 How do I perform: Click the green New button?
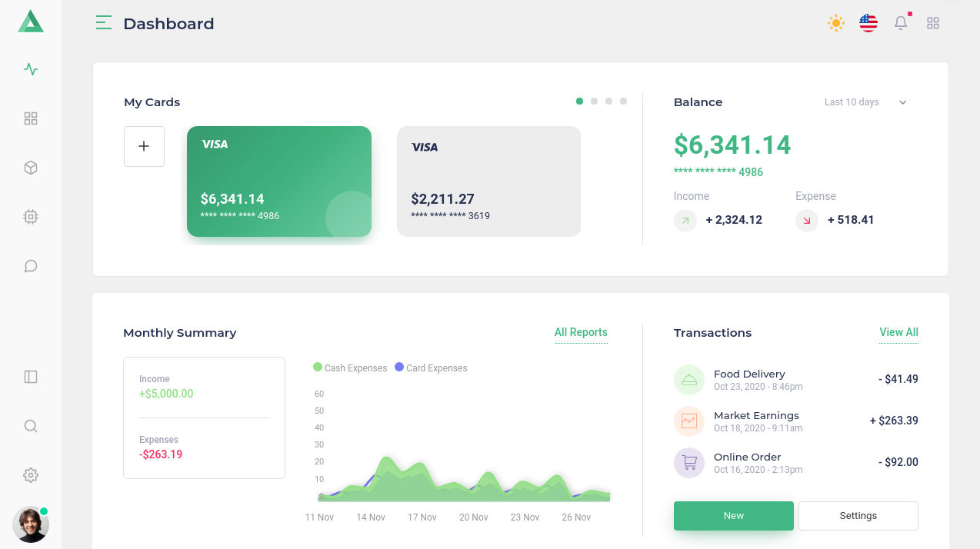tap(733, 516)
